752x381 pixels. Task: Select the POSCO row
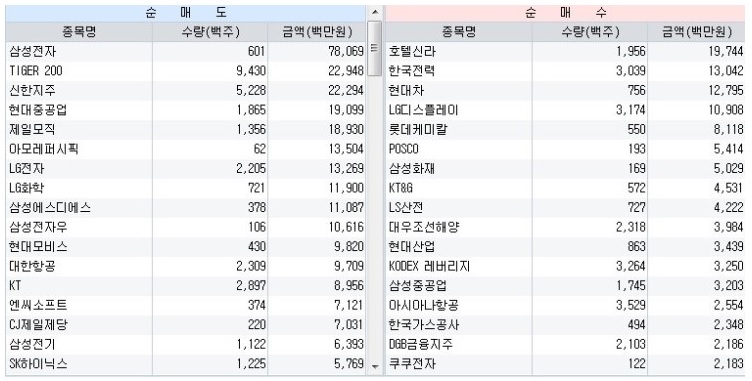[x=565, y=149]
